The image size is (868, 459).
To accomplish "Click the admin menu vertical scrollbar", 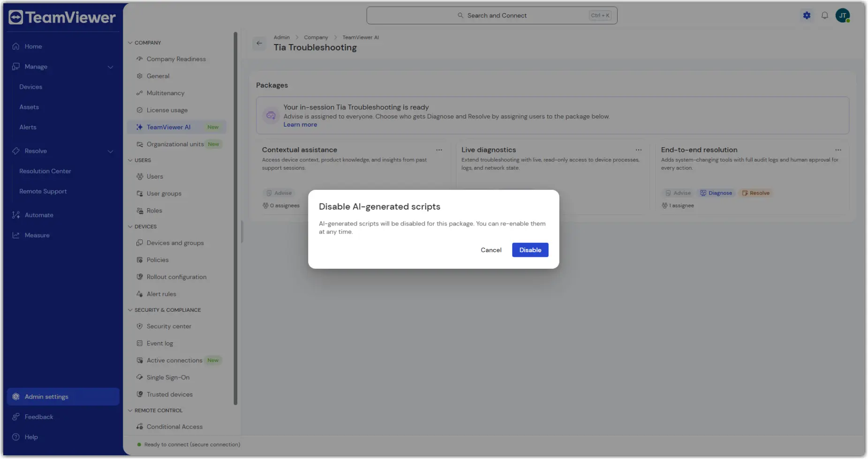I will (235, 218).
